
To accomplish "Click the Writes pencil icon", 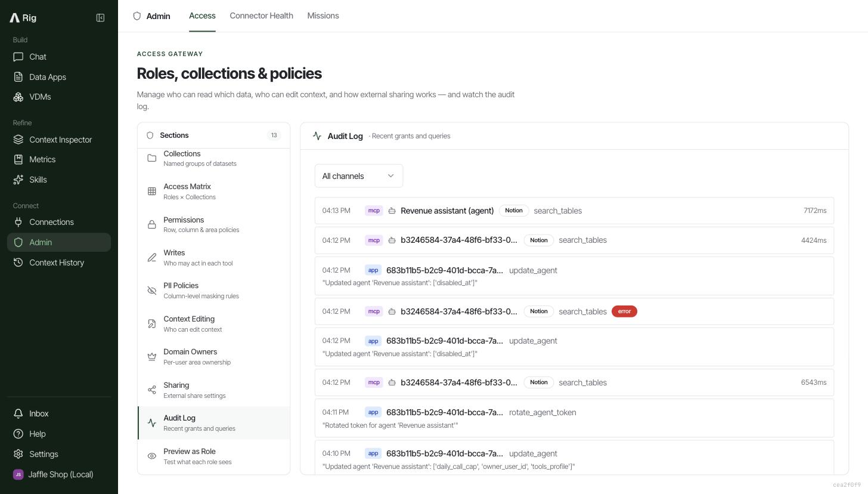I will click(x=152, y=258).
